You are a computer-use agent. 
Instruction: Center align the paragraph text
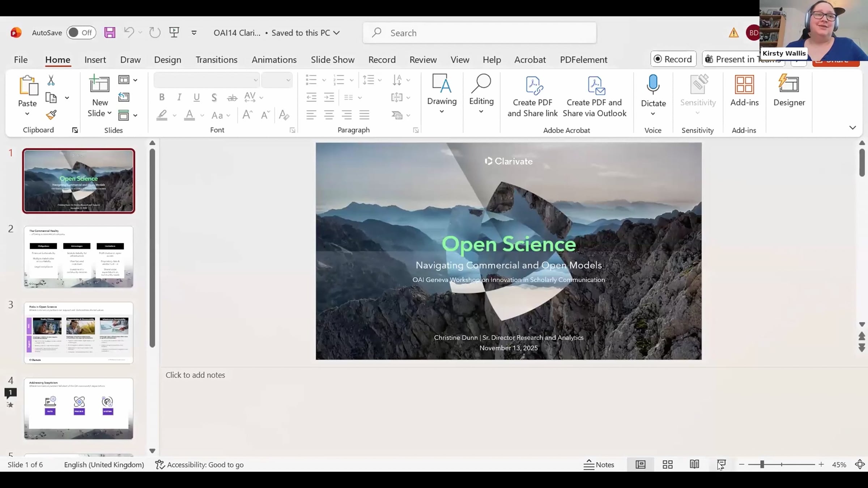click(x=329, y=115)
